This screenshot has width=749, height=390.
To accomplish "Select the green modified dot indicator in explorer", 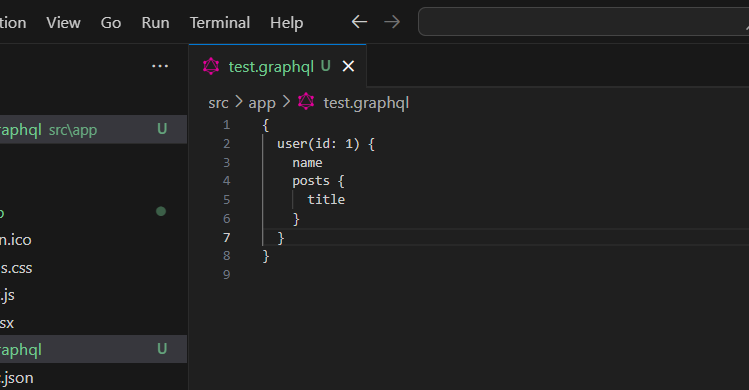I will [161, 211].
